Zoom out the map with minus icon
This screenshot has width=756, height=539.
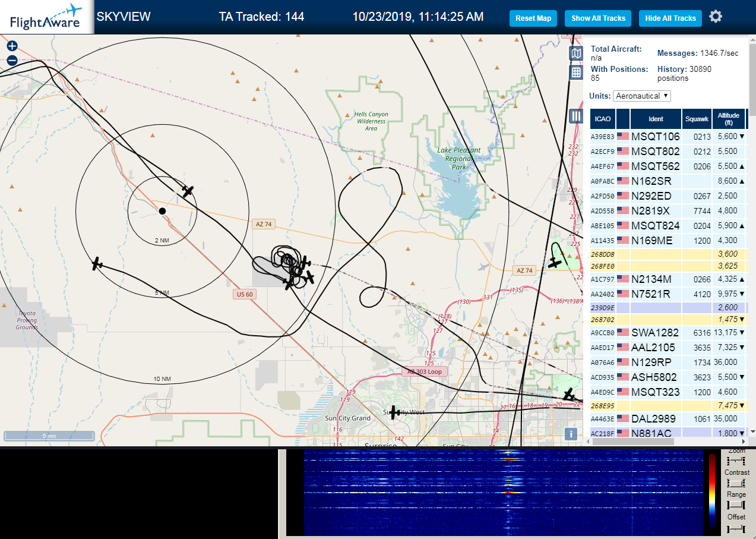click(12, 60)
